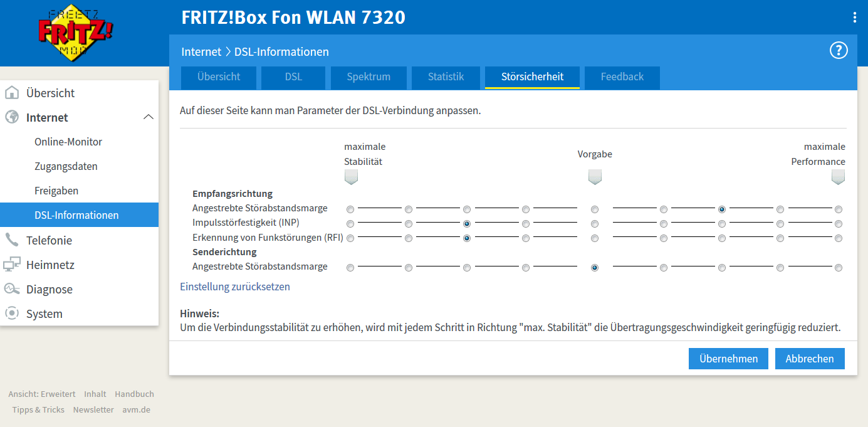Open the Inhalt link in footer

pos(95,394)
